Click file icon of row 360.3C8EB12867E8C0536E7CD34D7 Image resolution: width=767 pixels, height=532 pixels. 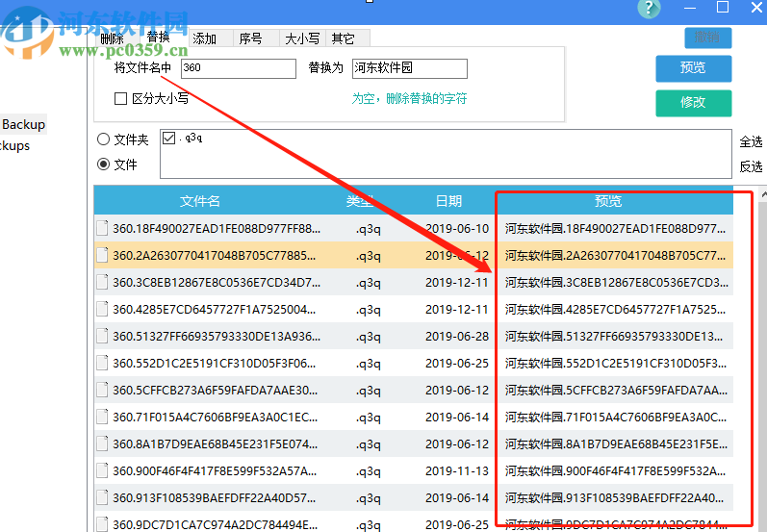102,282
